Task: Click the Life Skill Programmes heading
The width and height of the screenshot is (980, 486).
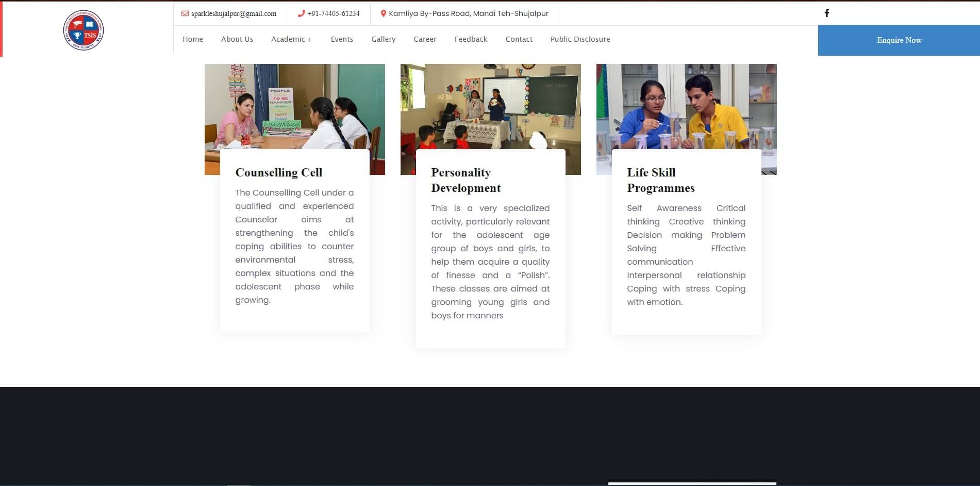Action: click(660, 180)
